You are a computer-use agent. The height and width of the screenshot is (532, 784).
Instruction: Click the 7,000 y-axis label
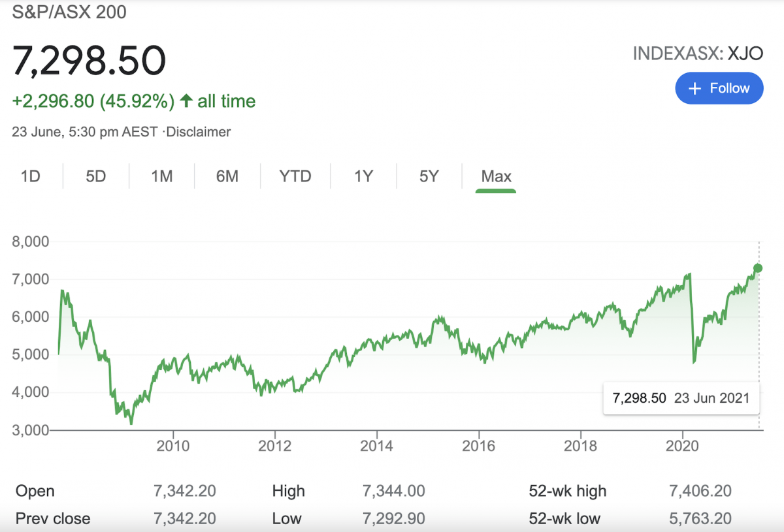[x=31, y=279]
